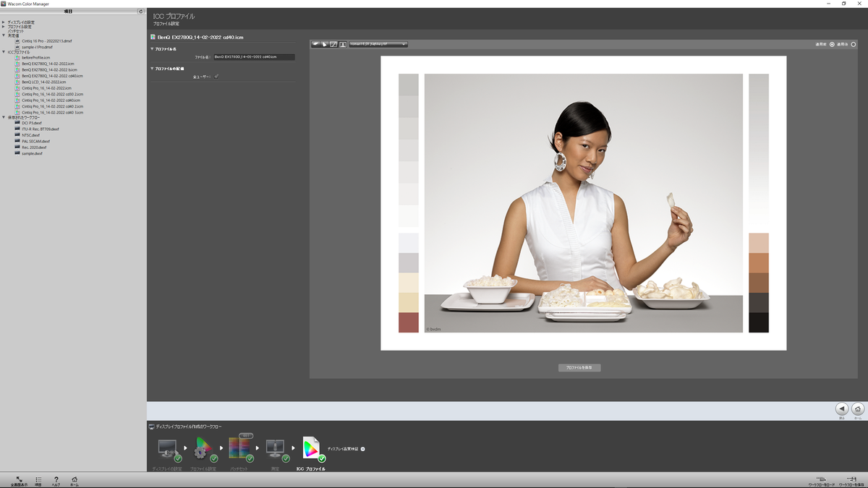
Task: Click the 戻る back arrow button
Action: 842,409
